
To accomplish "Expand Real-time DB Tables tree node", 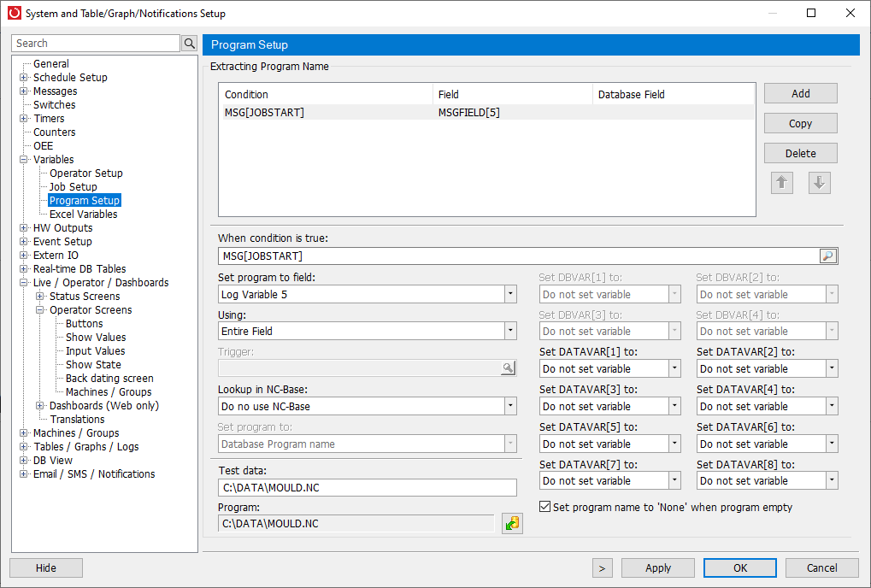I will (23, 268).
